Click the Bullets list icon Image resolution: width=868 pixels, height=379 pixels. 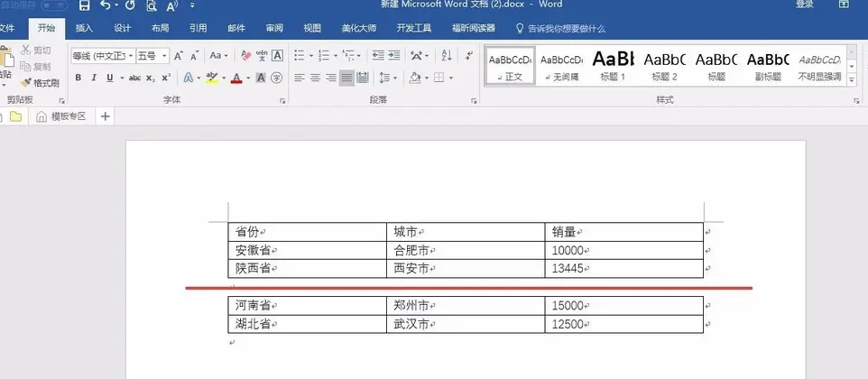point(300,56)
